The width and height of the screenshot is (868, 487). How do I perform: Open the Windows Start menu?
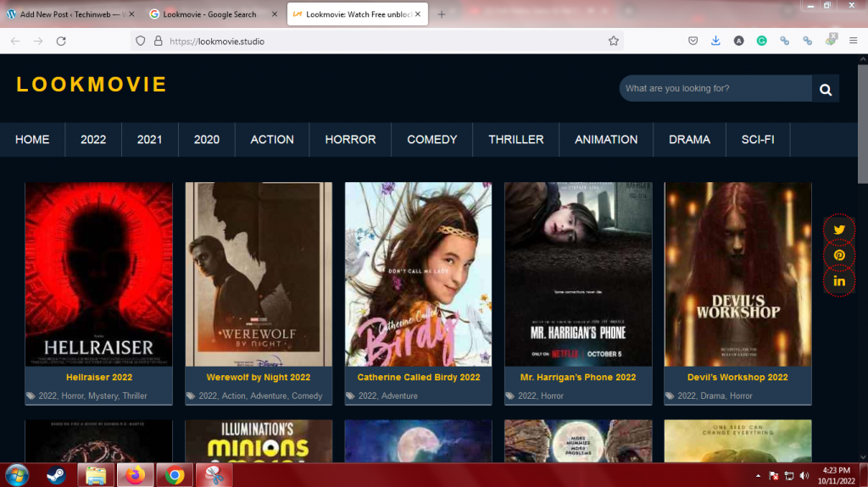17,475
